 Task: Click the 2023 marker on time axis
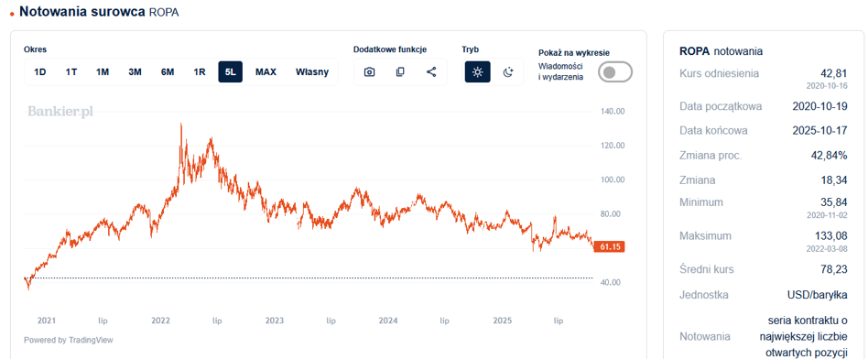click(275, 321)
